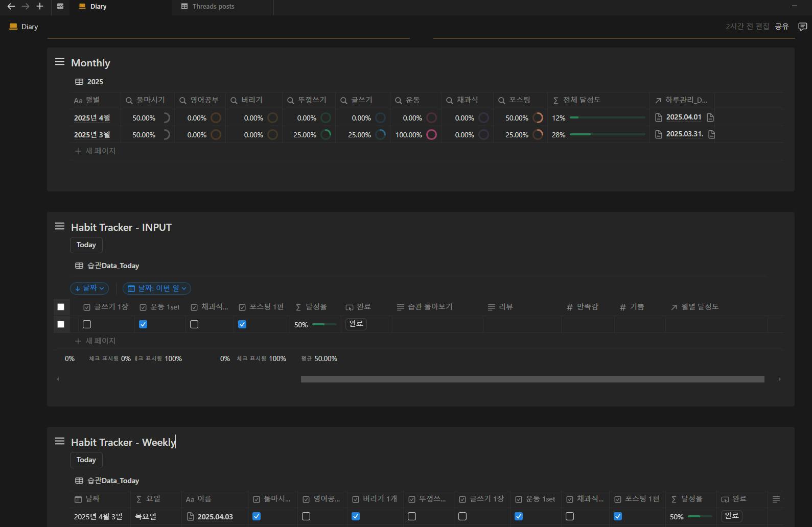Click the Habit Tracker - INPUT handle icon
812x527 pixels.
(60, 226)
